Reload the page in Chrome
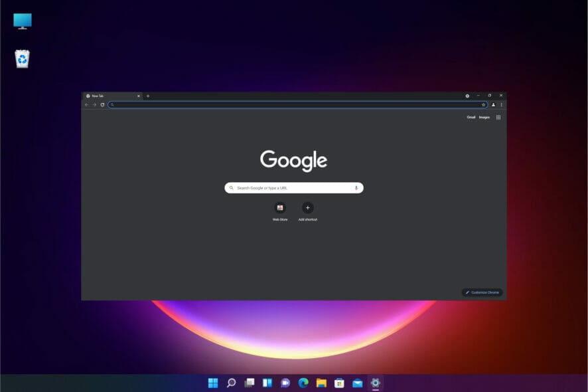The width and height of the screenshot is (588, 392). [x=102, y=105]
